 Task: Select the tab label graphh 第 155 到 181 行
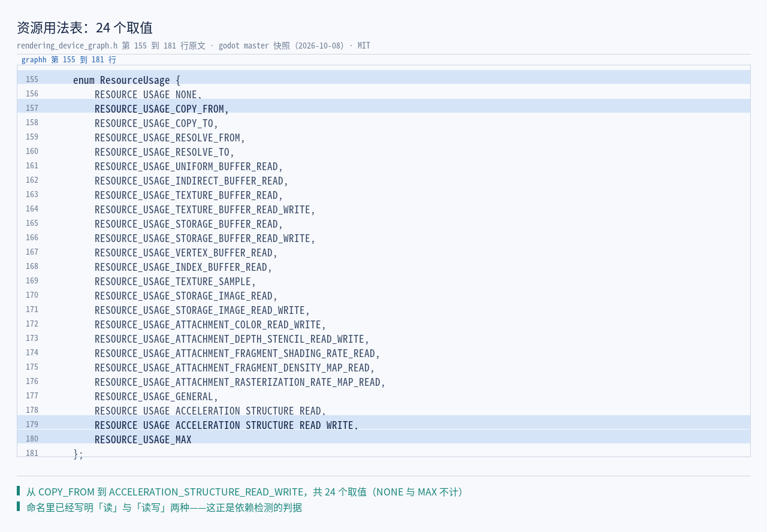[x=69, y=60]
